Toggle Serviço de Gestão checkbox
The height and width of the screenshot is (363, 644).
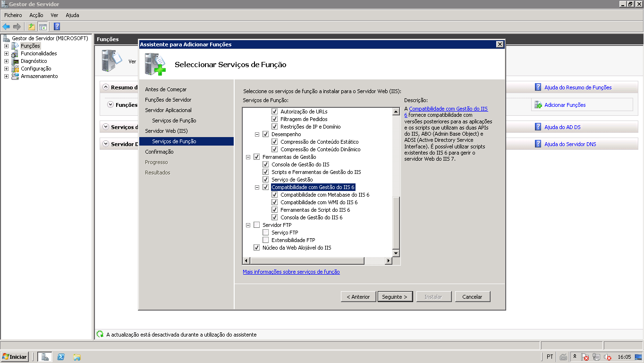point(265,180)
